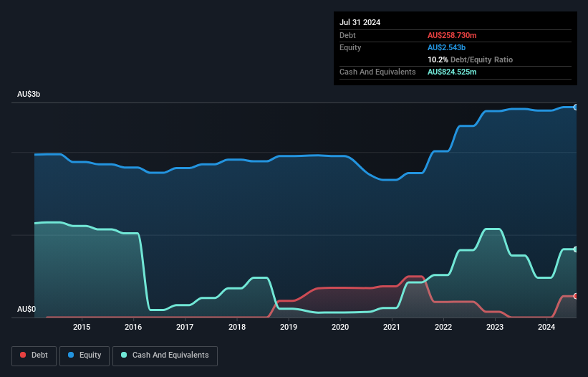Click Cash And Equivalents label in tooltip
This screenshot has width=588, height=377.
(377, 72)
